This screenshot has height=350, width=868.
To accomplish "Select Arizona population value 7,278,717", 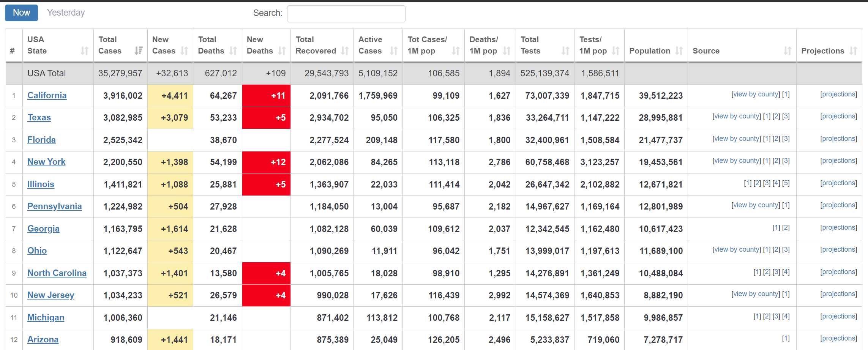I will [x=663, y=340].
